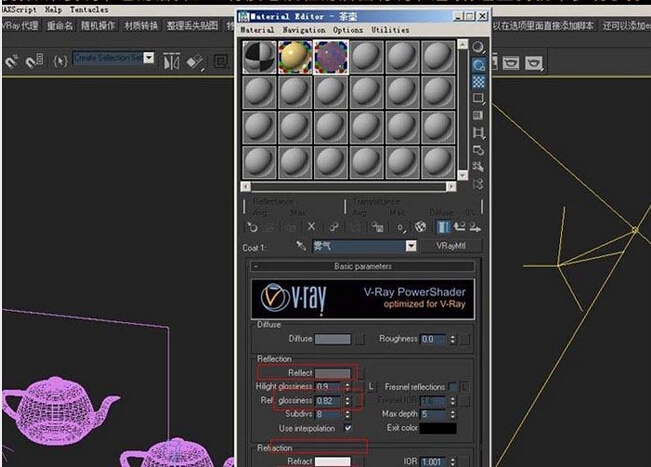The height and width of the screenshot is (467, 651).
Task: Click Go Forward to Sibling icon
Action: click(475, 227)
